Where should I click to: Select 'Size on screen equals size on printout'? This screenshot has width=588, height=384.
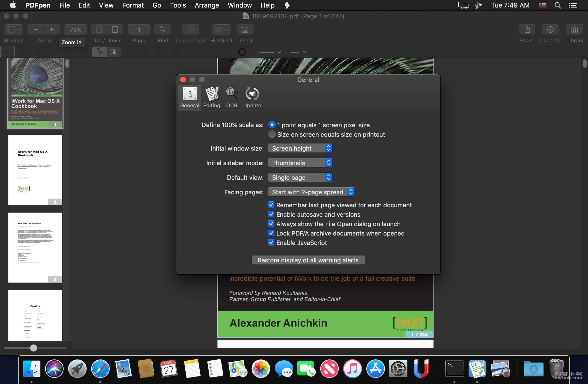pos(272,134)
